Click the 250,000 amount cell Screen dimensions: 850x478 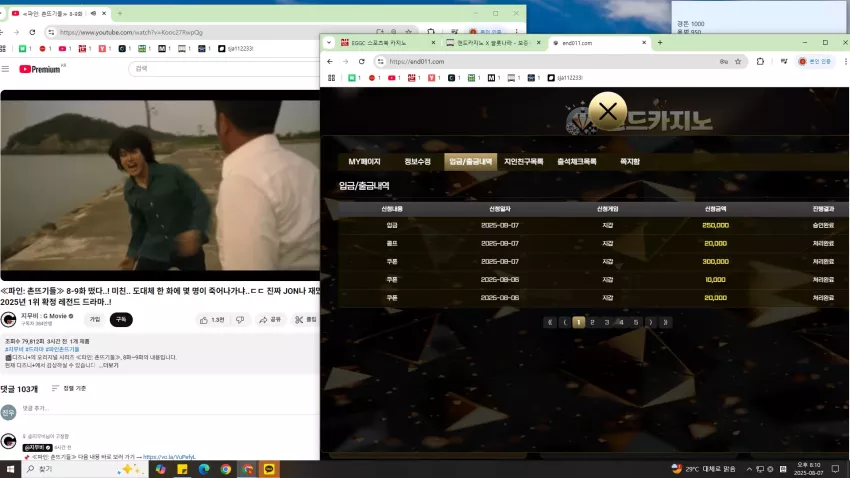point(715,225)
